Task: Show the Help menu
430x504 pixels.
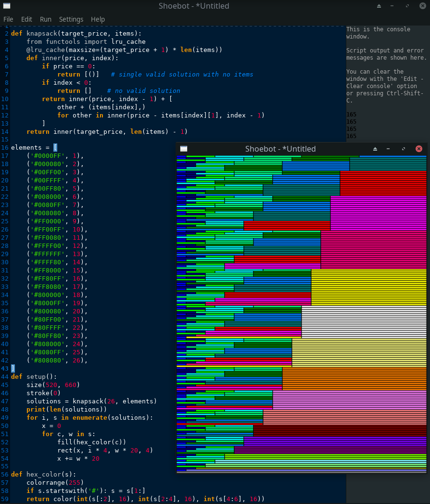Action: (98, 19)
